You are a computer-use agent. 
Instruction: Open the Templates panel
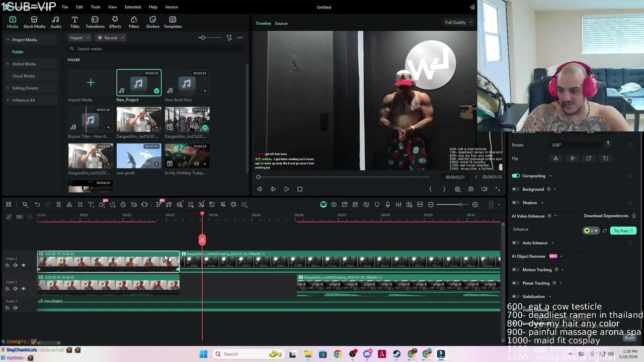coord(173,22)
